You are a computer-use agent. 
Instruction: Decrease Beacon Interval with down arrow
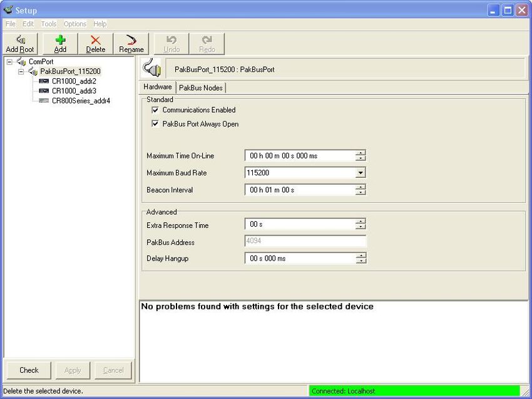click(x=361, y=192)
